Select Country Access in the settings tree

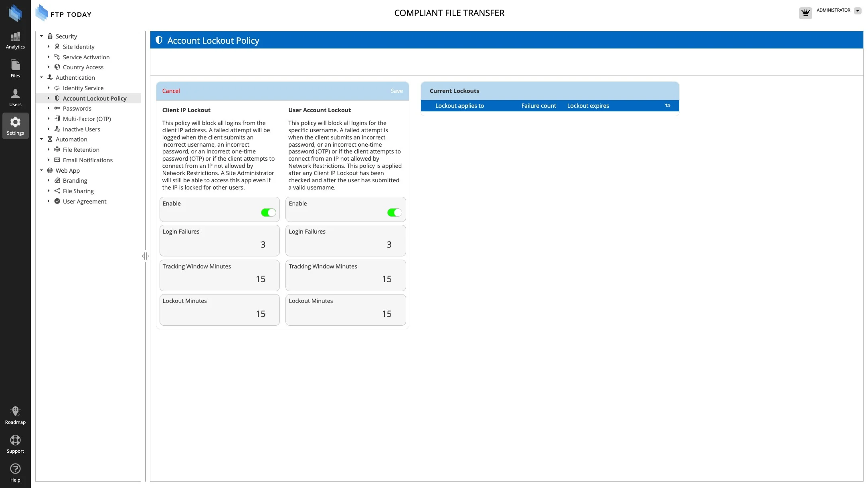83,67
